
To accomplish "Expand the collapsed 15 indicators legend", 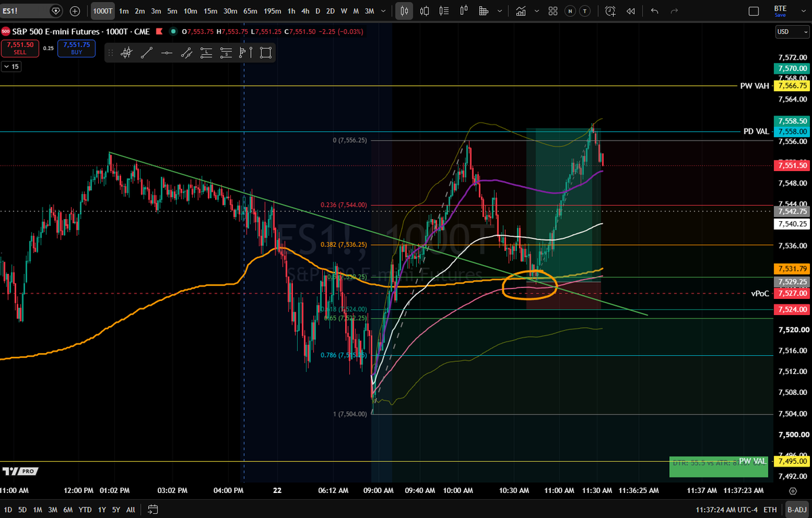I will click(12, 66).
